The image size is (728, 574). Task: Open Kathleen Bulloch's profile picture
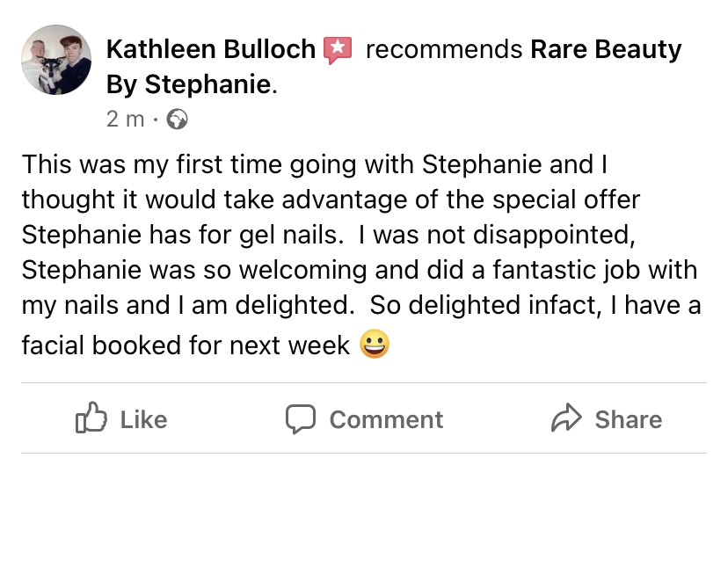(x=56, y=60)
